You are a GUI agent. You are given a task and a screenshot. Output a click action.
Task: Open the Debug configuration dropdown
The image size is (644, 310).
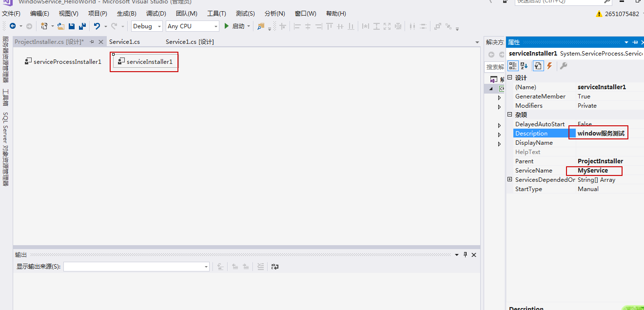(158, 26)
